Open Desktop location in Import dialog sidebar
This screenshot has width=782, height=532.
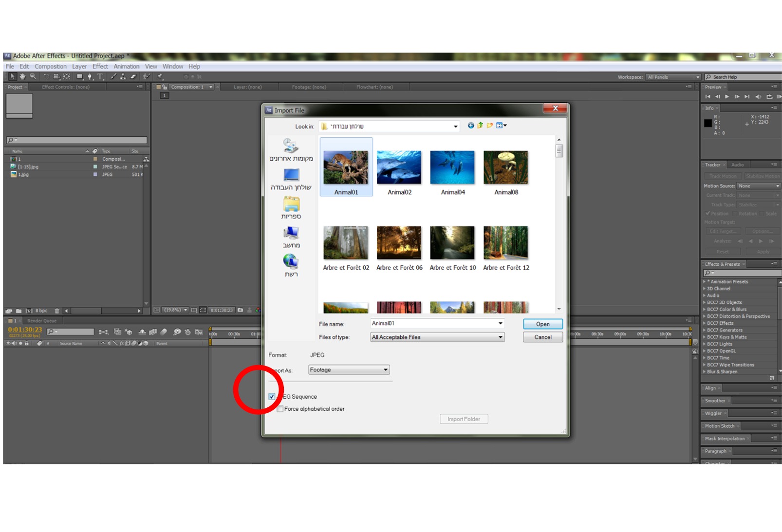tap(291, 179)
